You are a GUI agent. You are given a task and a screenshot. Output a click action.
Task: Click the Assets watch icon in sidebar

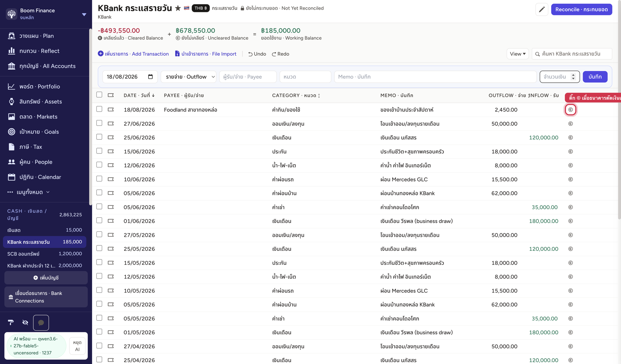11,102
